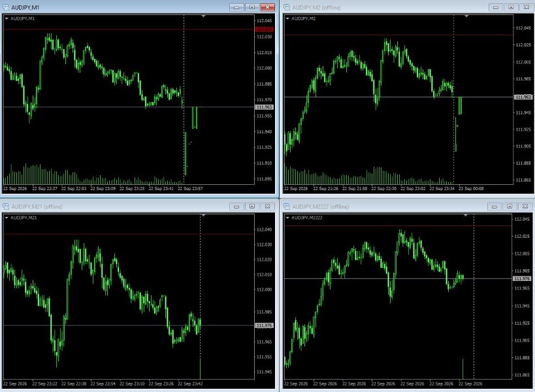
Task: Click the 111.976 price label in M2222 chart
Action: click(x=522, y=279)
